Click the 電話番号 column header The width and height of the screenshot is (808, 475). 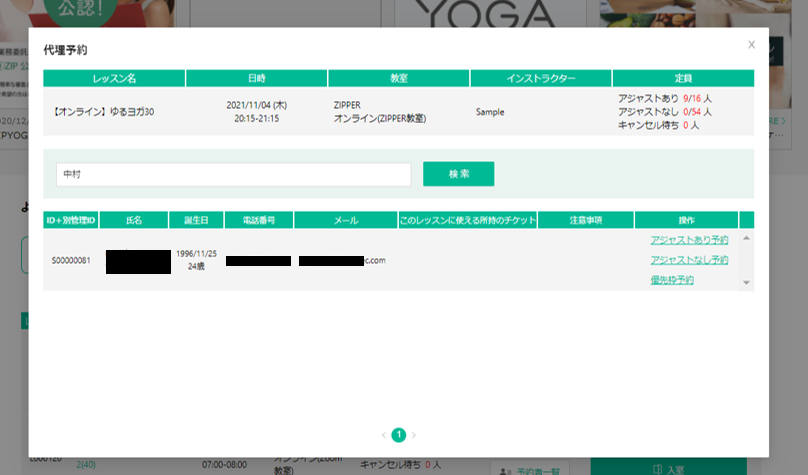point(259,220)
